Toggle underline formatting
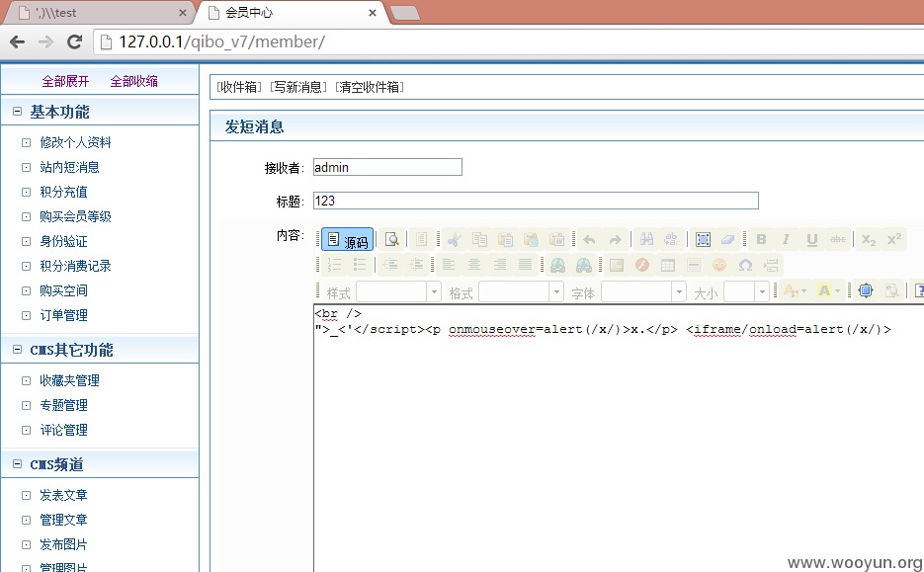 (x=812, y=239)
